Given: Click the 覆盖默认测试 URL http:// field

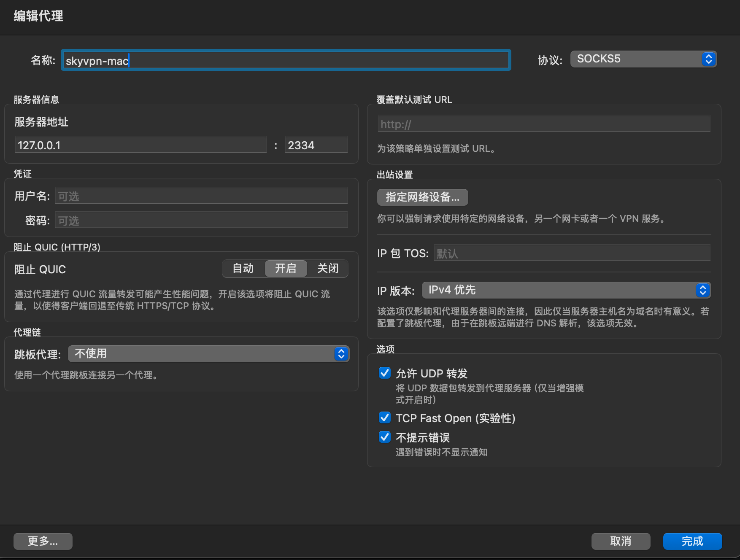Looking at the screenshot, I should pos(543,124).
